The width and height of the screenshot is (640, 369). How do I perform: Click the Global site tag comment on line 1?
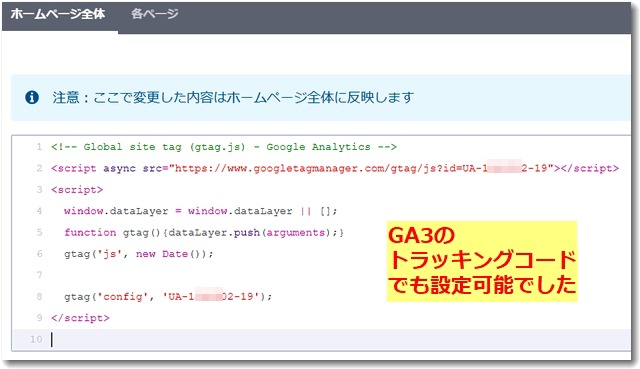224,147
